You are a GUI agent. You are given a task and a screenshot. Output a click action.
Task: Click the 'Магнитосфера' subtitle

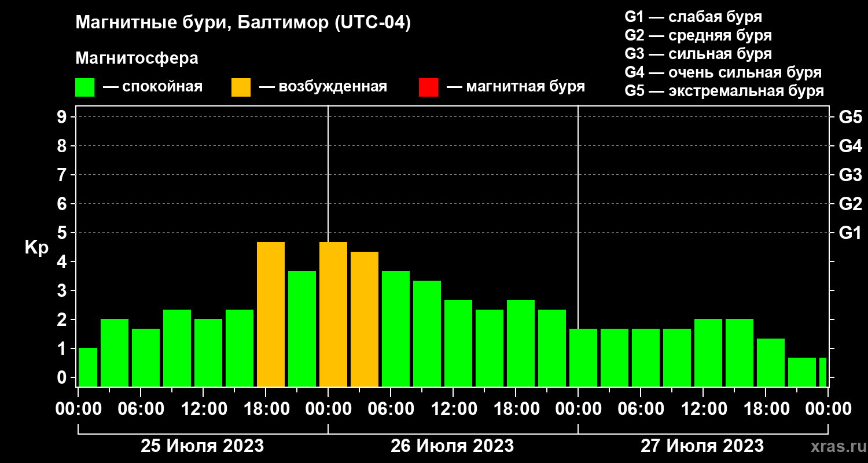point(137,58)
